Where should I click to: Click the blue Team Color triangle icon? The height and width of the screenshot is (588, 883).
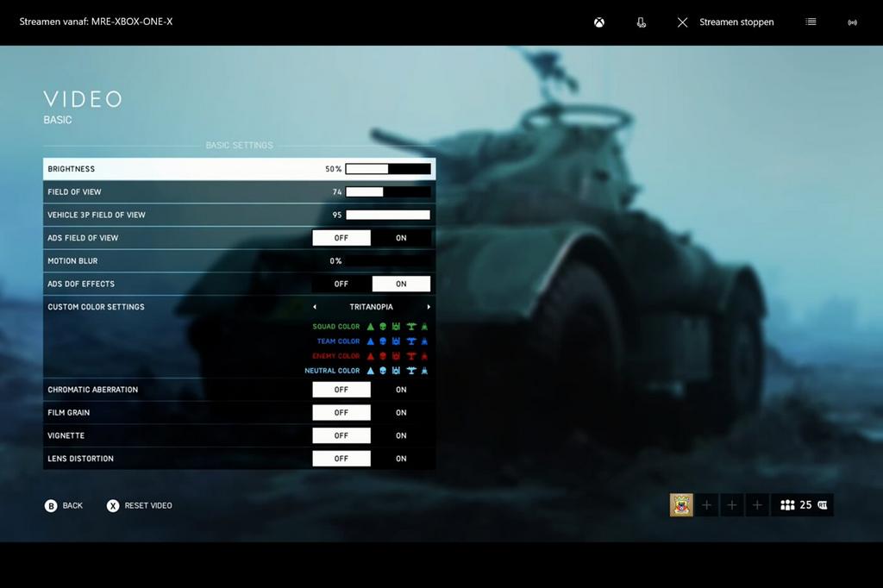click(x=371, y=341)
